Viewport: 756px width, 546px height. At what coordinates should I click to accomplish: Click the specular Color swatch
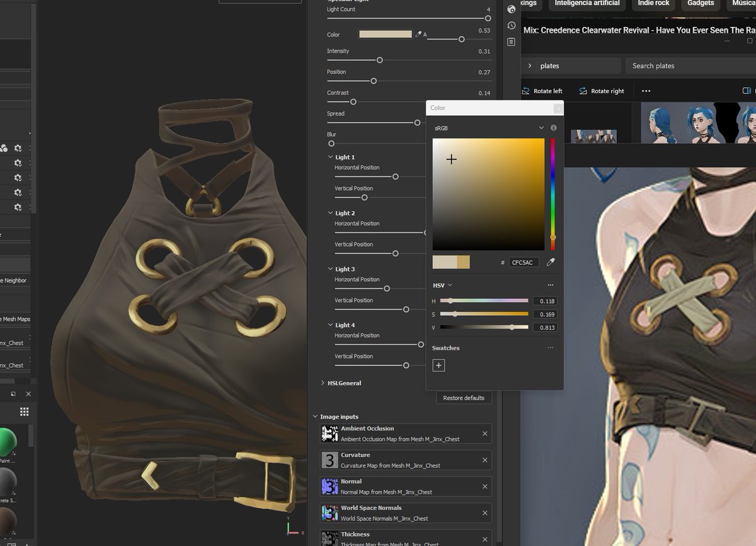pyautogui.click(x=385, y=34)
